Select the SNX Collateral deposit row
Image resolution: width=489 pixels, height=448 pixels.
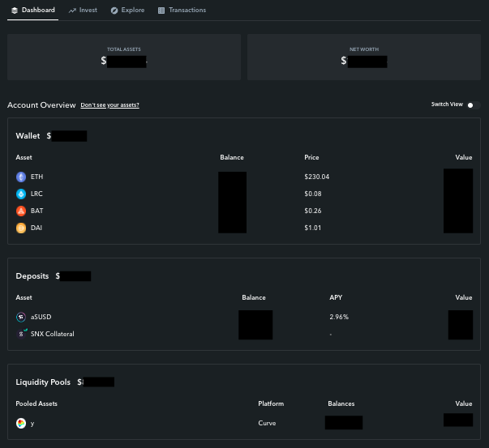pos(244,334)
